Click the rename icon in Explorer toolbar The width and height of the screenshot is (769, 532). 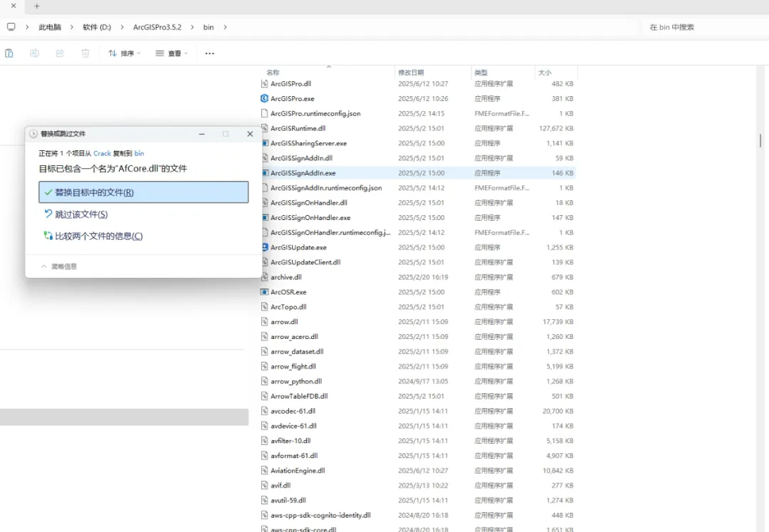pos(34,53)
